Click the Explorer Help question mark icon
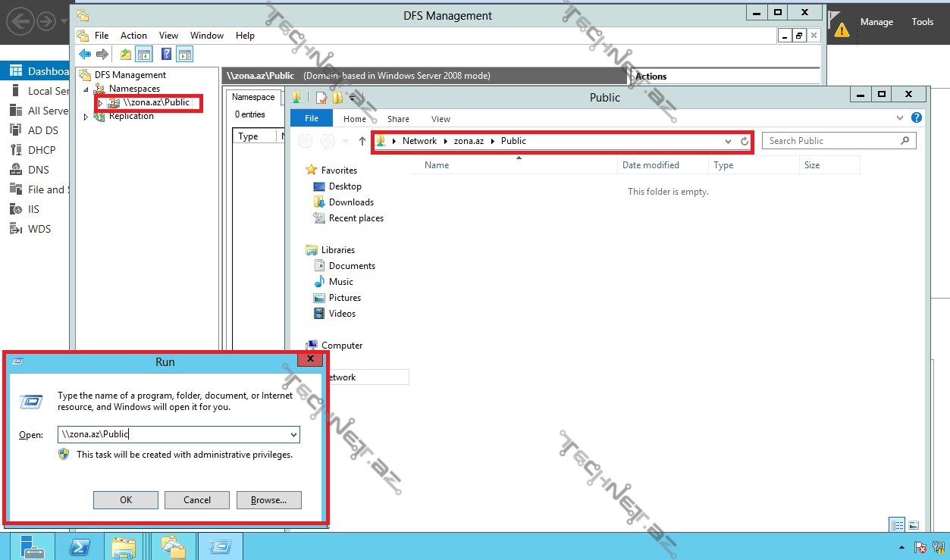Viewport: 950px width, 560px height. (x=917, y=118)
